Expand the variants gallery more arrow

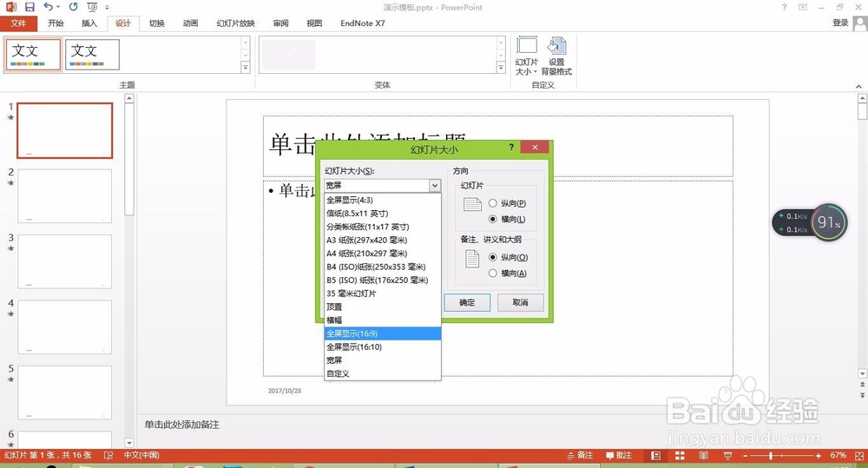[501, 67]
